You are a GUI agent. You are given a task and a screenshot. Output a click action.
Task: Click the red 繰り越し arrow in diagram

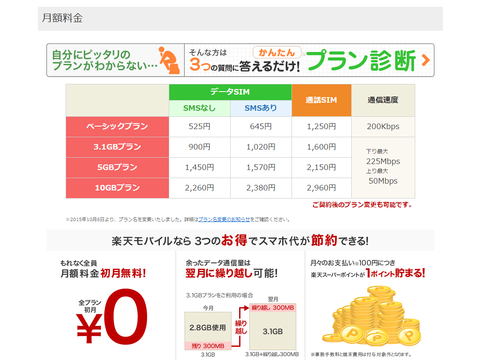(x=241, y=327)
